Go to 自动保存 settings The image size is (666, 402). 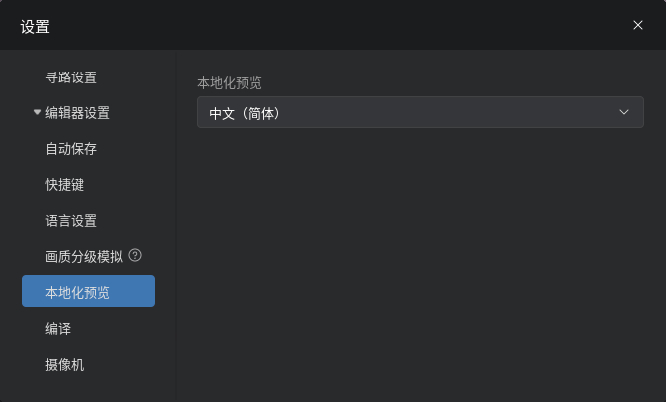tap(71, 149)
